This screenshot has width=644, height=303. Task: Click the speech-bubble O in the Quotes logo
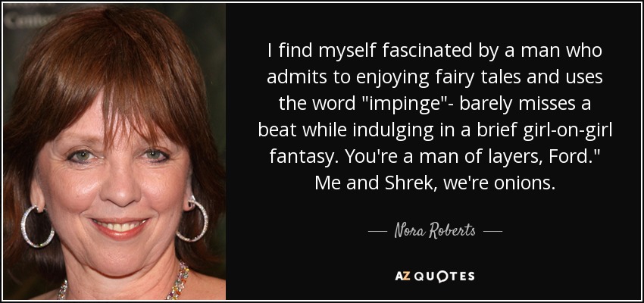(x=442, y=276)
